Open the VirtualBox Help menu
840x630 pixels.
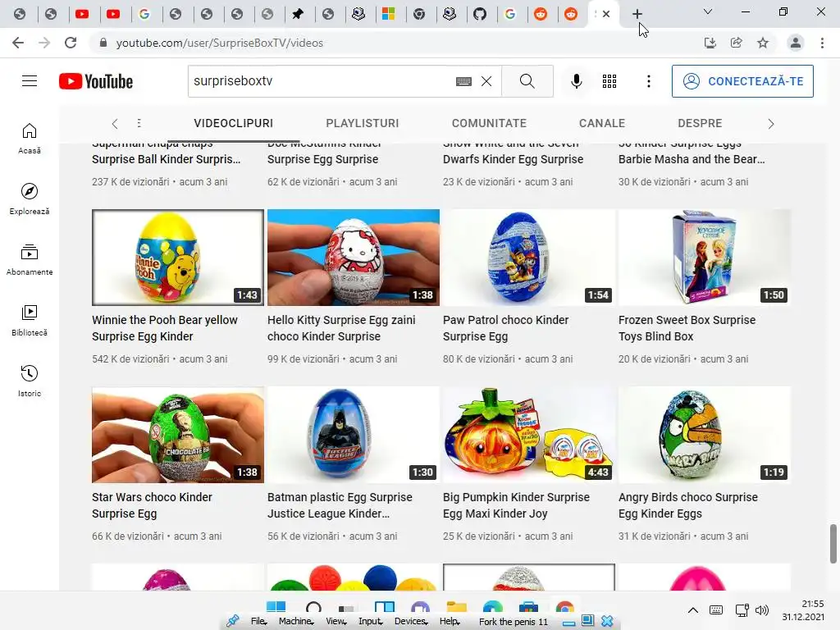pos(450,622)
